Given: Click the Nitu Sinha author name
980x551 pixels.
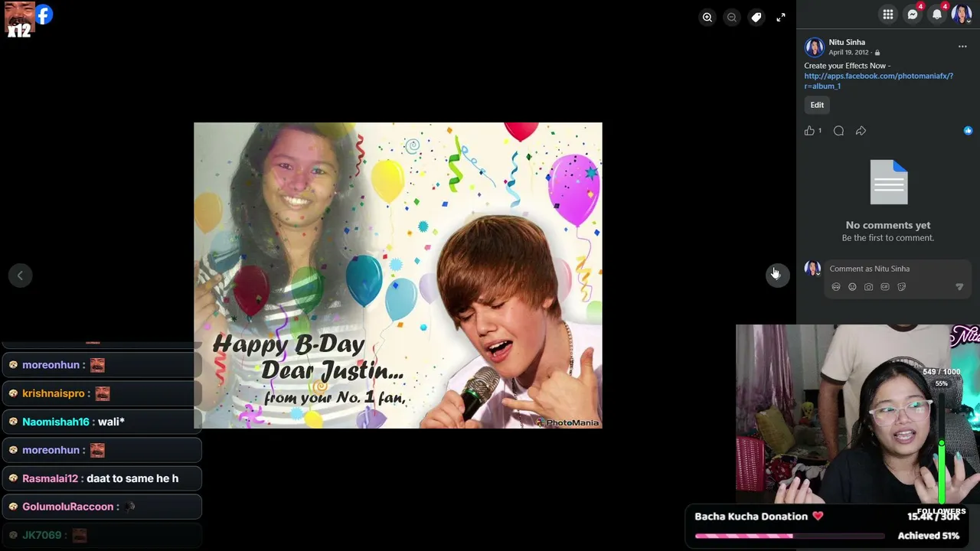Looking at the screenshot, I should click(x=847, y=42).
